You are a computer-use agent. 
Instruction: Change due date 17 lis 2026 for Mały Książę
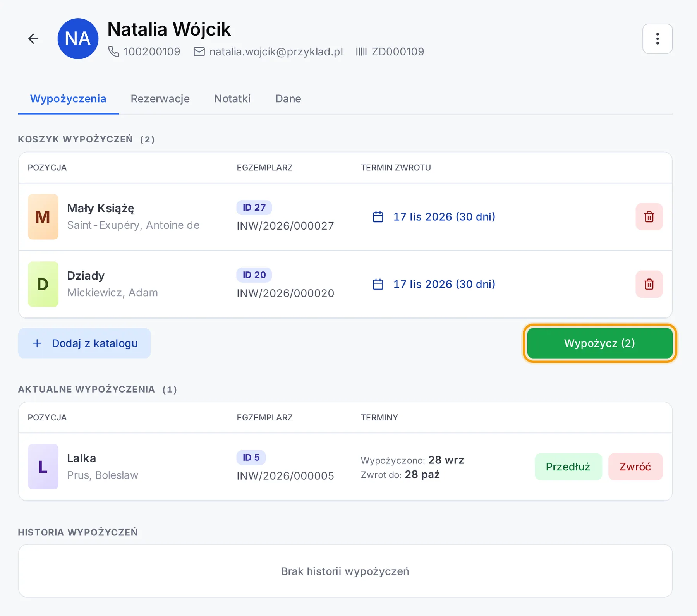tap(444, 217)
